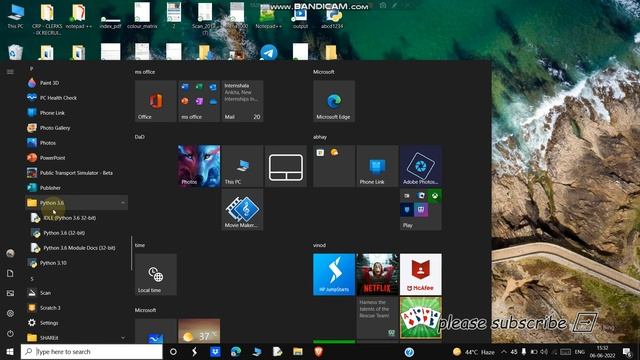Open Settings from the app list
The width and height of the screenshot is (640, 360).
pyautogui.click(x=77, y=323)
